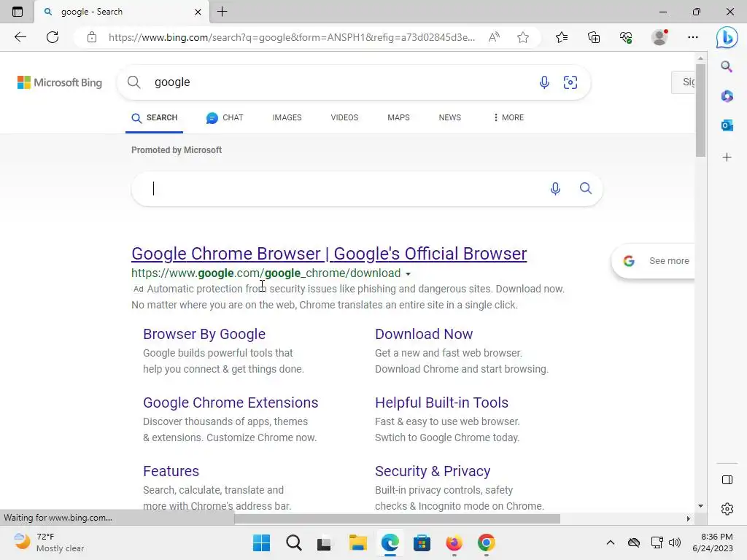Switch to the MAPS tab

398,117
